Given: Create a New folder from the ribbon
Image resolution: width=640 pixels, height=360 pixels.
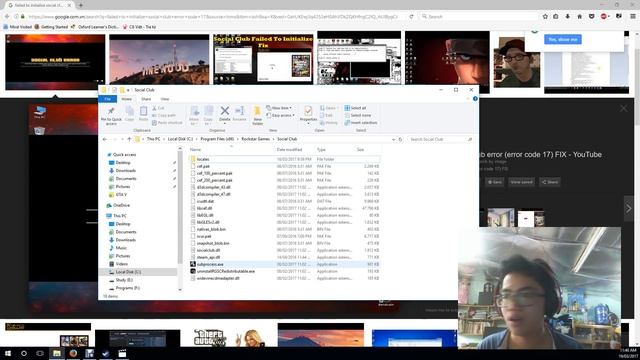Looking at the screenshot, I should (x=258, y=116).
